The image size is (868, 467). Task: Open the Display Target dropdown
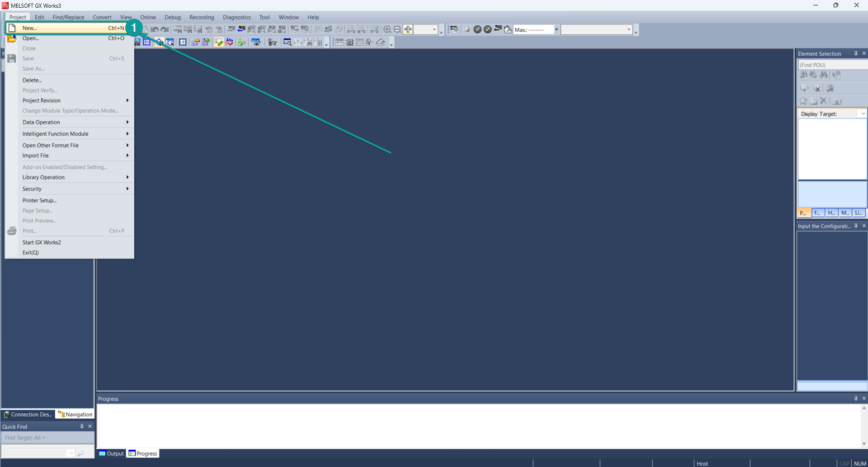pos(863,114)
